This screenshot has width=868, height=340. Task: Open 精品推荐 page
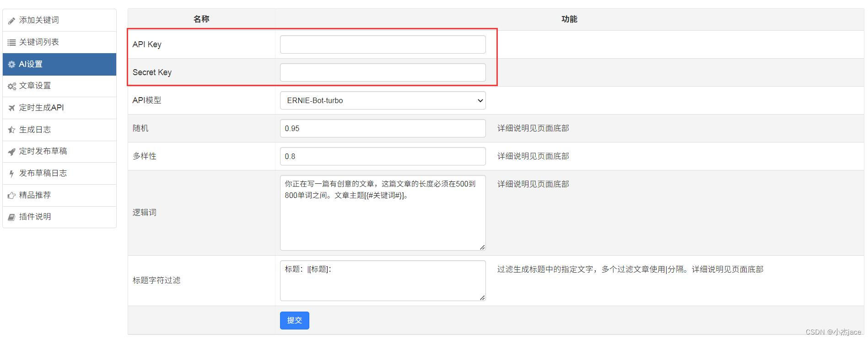(x=59, y=195)
